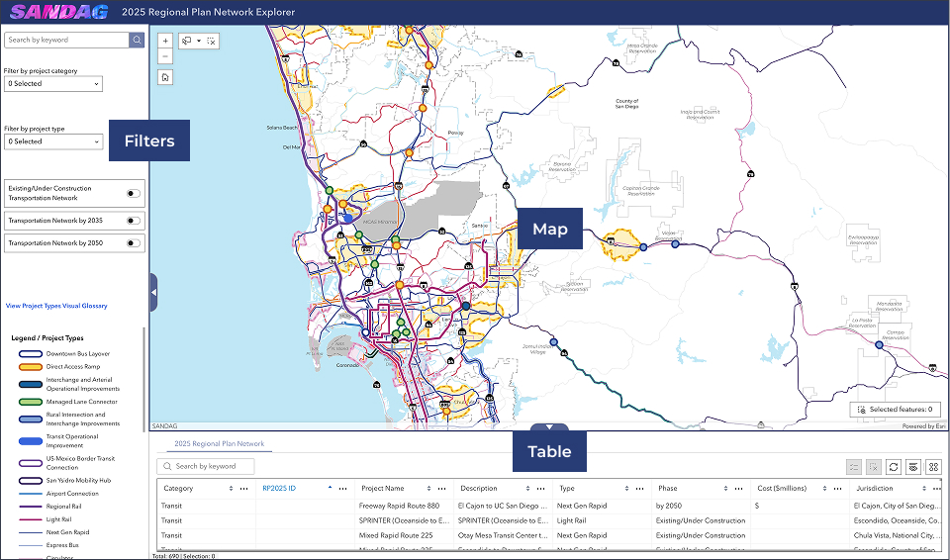Click the keyword search magnifier in filters
950x560 pixels.
137,41
